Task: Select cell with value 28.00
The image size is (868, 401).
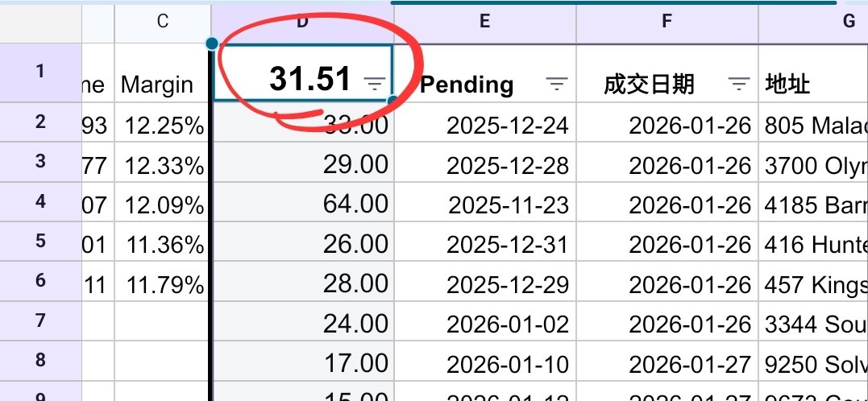Action: [x=303, y=281]
